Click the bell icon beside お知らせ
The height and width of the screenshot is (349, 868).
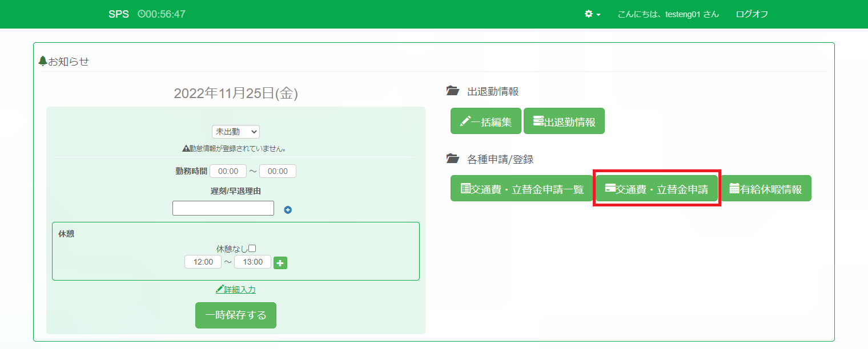(x=43, y=61)
